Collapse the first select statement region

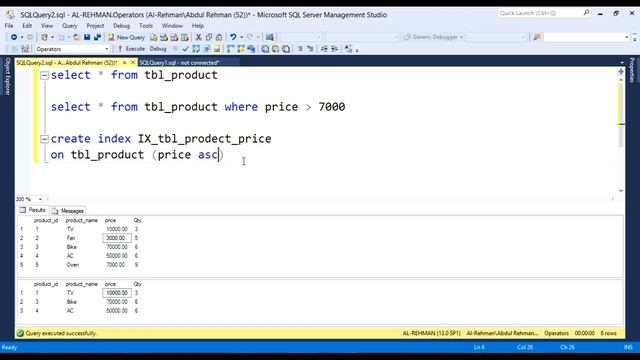click(x=44, y=75)
